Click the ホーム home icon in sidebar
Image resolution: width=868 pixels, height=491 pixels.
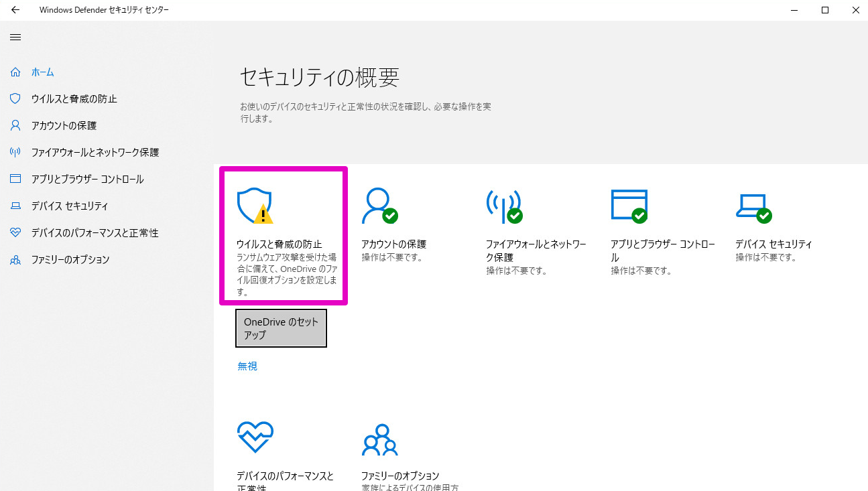[15, 72]
